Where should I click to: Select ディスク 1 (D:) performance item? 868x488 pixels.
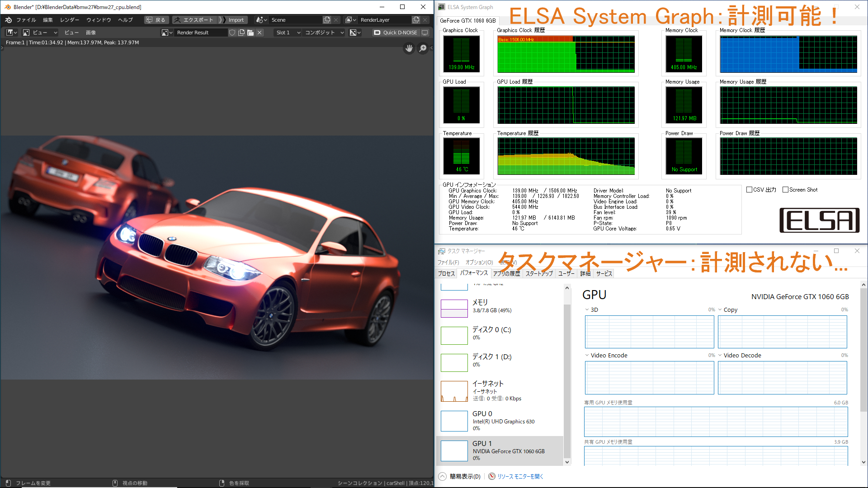500,362
